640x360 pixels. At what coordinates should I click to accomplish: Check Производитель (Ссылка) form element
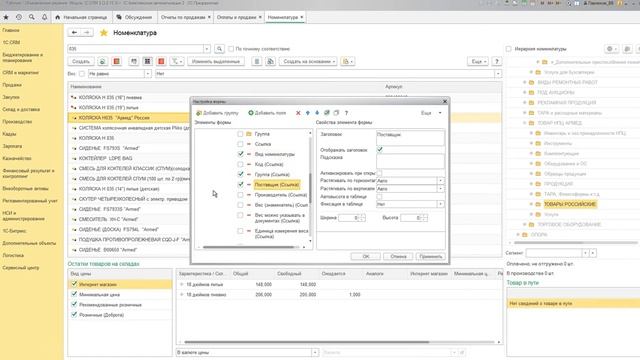pos(240,195)
